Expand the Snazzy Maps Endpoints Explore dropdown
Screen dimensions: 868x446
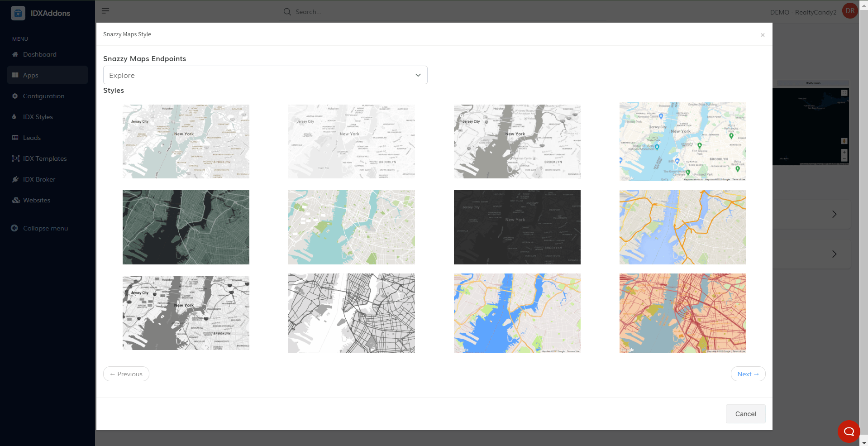265,75
